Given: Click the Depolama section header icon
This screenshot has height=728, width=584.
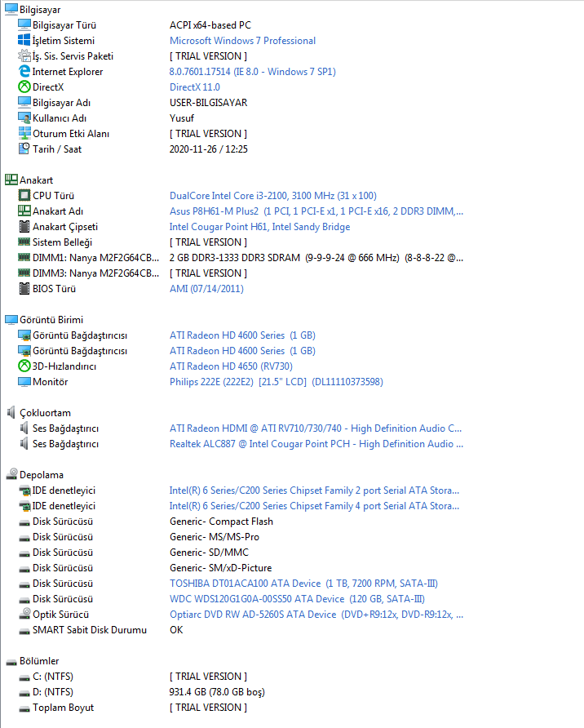Looking at the screenshot, I should click(11, 474).
